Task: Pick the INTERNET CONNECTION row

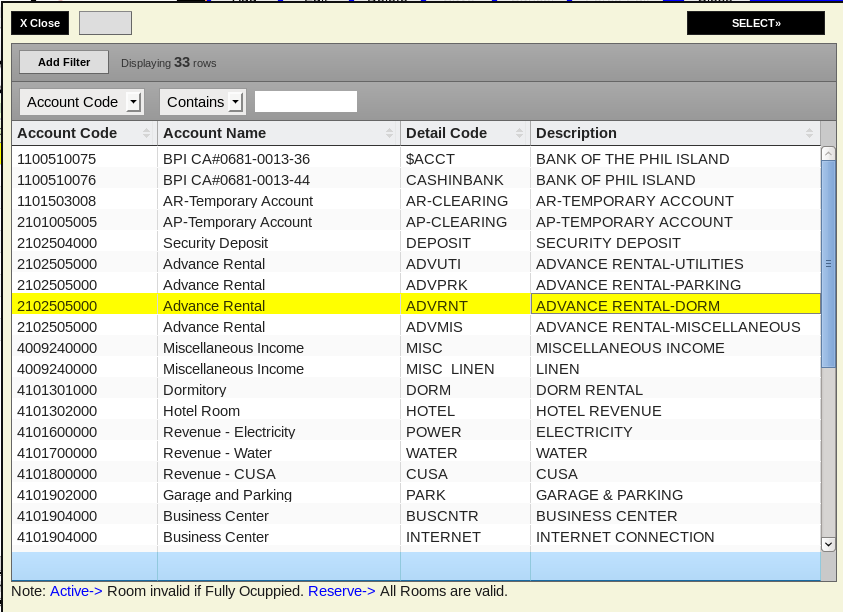Action: [625, 537]
